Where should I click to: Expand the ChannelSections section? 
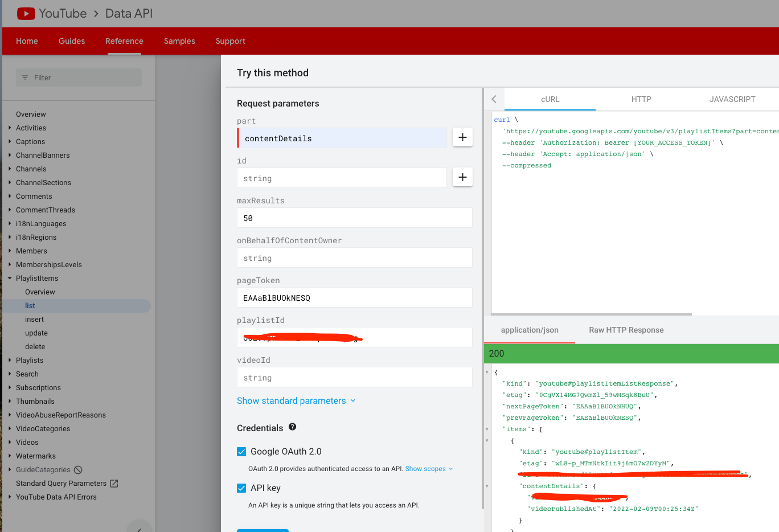point(10,183)
